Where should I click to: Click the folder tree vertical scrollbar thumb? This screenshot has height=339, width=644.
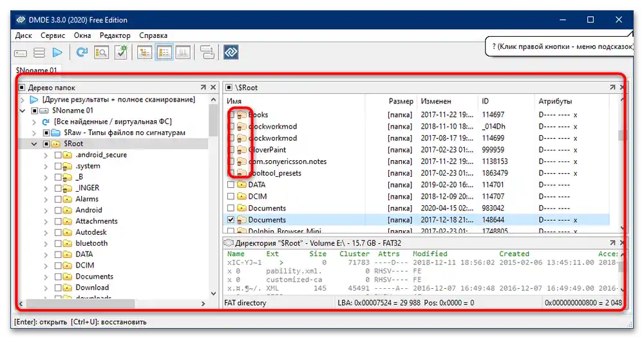[x=213, y=120]
